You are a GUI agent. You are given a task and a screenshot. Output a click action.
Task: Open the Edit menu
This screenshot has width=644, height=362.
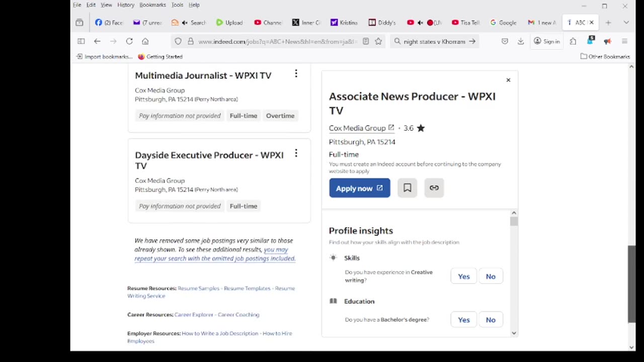pyautogui.click(x=91, y=5)
